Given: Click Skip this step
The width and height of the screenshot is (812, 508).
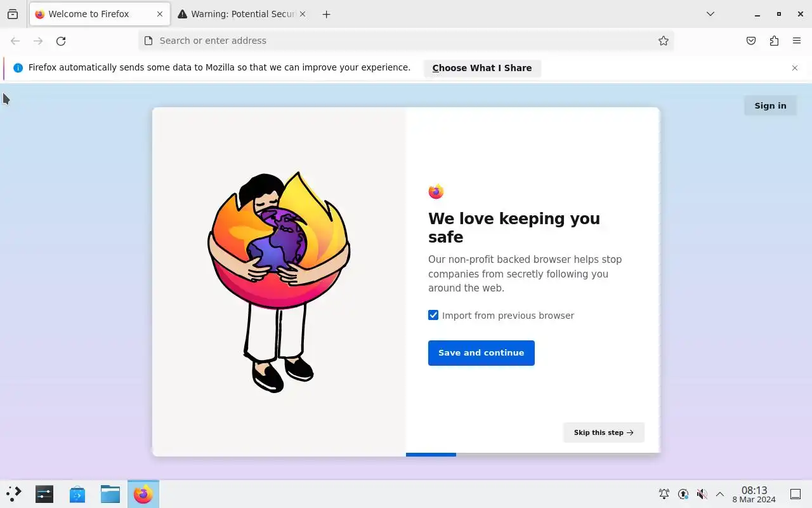Looking at the screenshot, I should 604,432.
